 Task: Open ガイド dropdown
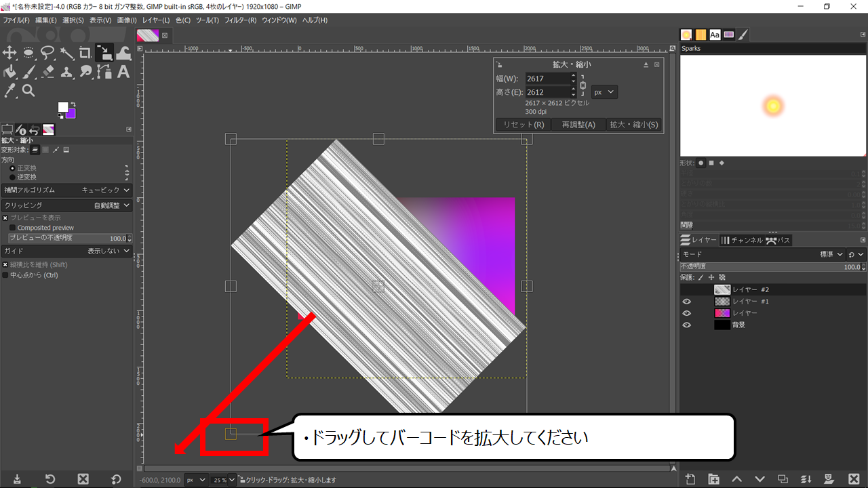(x=66, y=251)
